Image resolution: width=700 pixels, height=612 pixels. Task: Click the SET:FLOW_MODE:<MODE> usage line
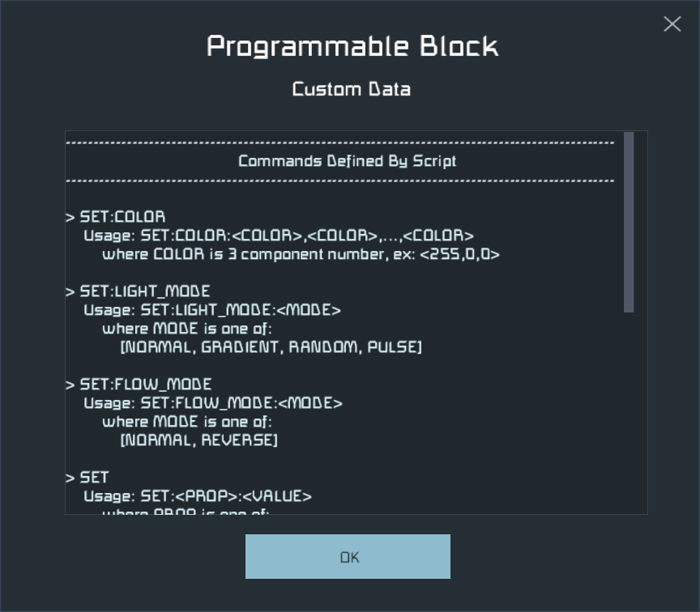click(x=213, y=403)
